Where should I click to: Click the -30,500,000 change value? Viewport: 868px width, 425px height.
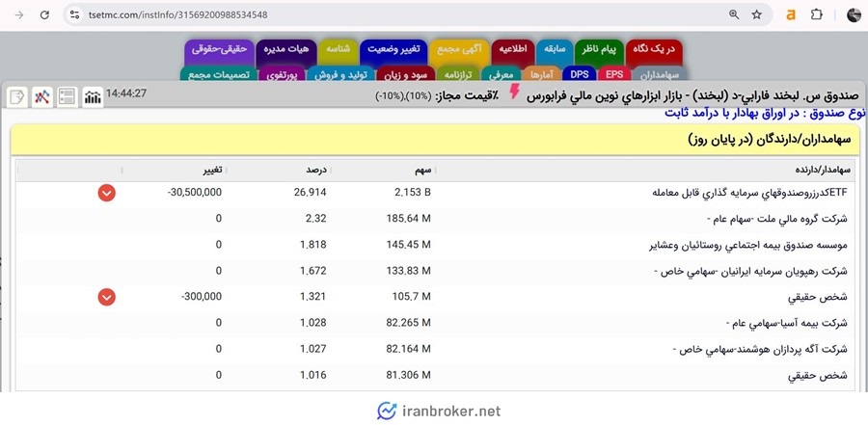point(194,193)
